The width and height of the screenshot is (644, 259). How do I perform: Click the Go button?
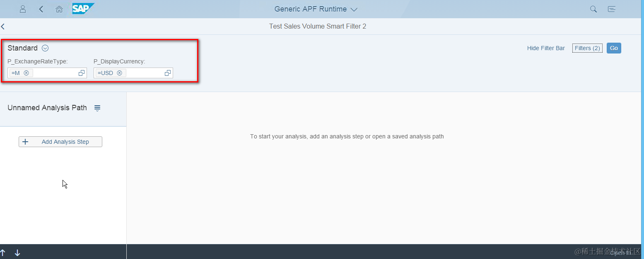pyautogui.click(x=614, y=48)
